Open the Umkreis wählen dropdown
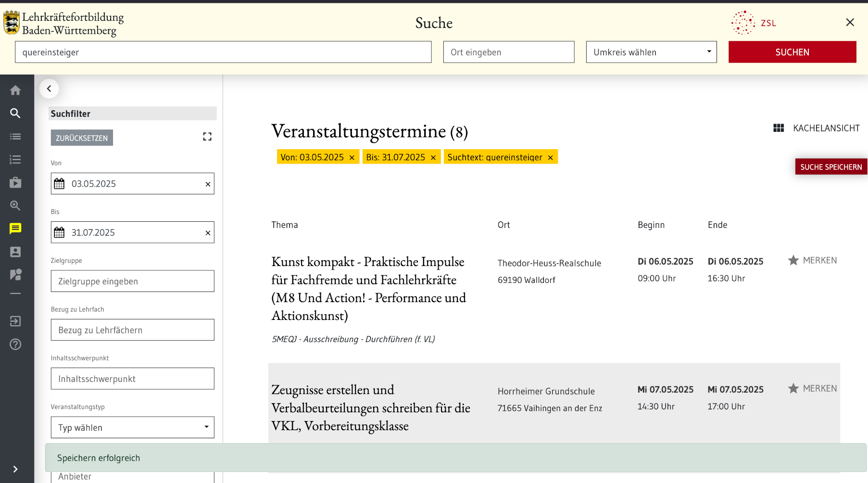 (x=651, y=52)
